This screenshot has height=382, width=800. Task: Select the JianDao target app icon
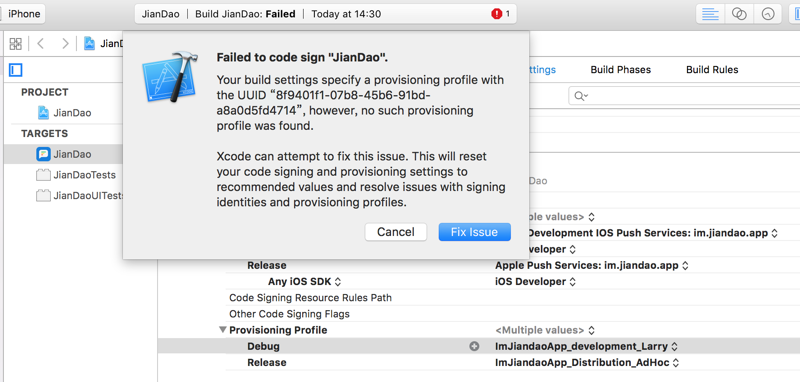[x=43, y=154]
